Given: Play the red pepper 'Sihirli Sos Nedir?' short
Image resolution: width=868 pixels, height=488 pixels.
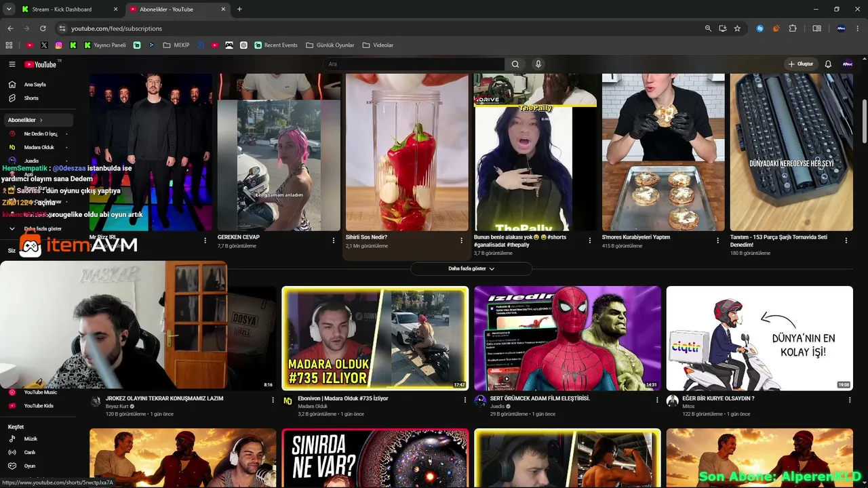Looking at the screenshot, I should tap(407, 152).
